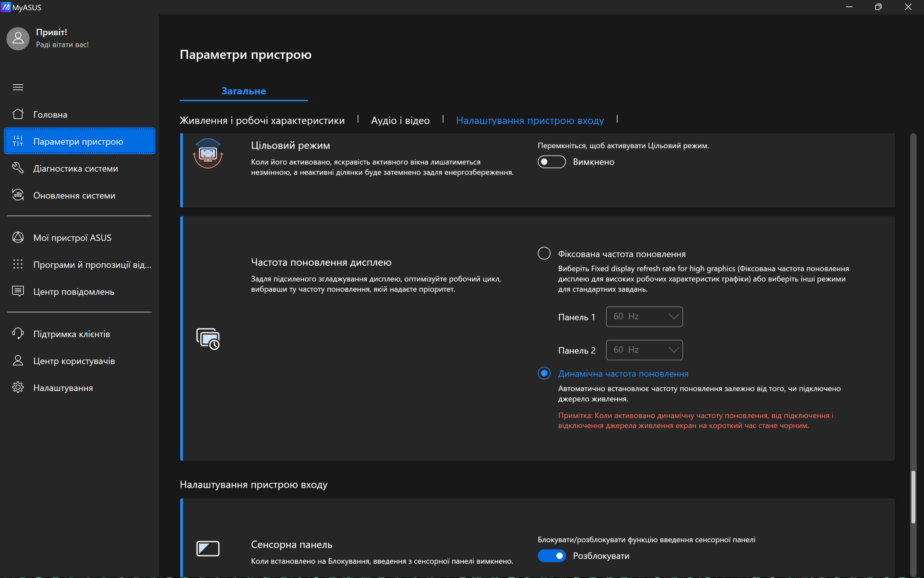The width and height of the screenshot is (924, 578).
Task: Jump to Живлення і робочі характеристики section
Action: (262, 120)
